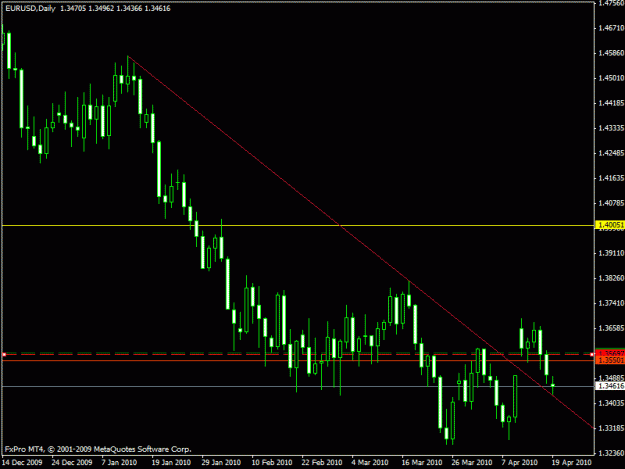This screenshot has height=469, width=625.
Task: Click the 1.36585 price scale value
Action: click(611, 328)
